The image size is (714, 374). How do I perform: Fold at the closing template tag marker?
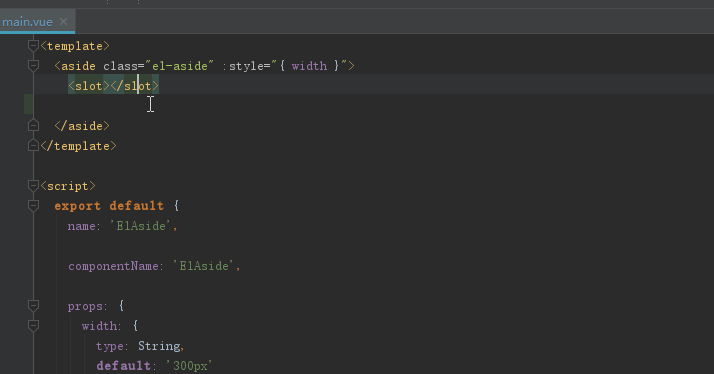coord(33,146)
